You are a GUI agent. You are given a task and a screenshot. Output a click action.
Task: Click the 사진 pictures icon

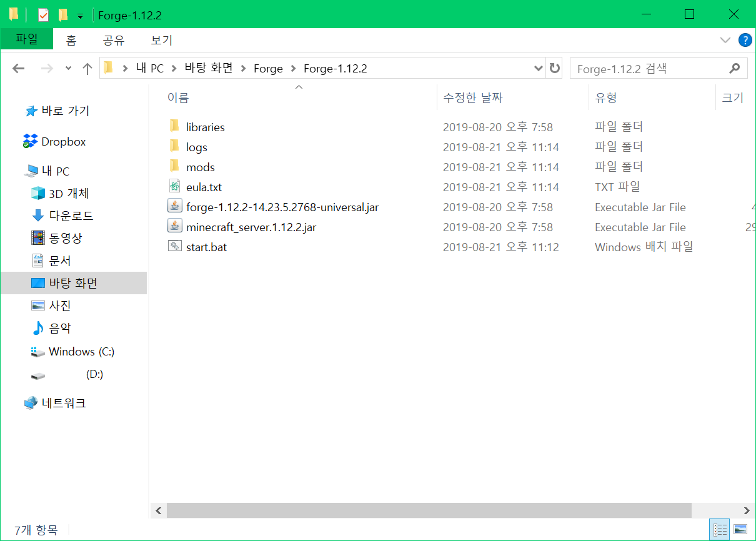(38, 305)
